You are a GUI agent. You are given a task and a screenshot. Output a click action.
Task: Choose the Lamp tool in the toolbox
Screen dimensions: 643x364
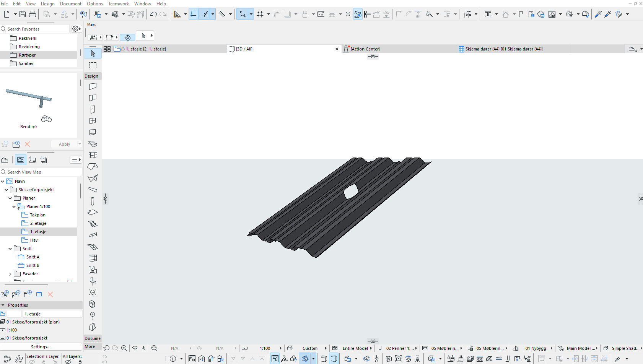tap(93, 292)
